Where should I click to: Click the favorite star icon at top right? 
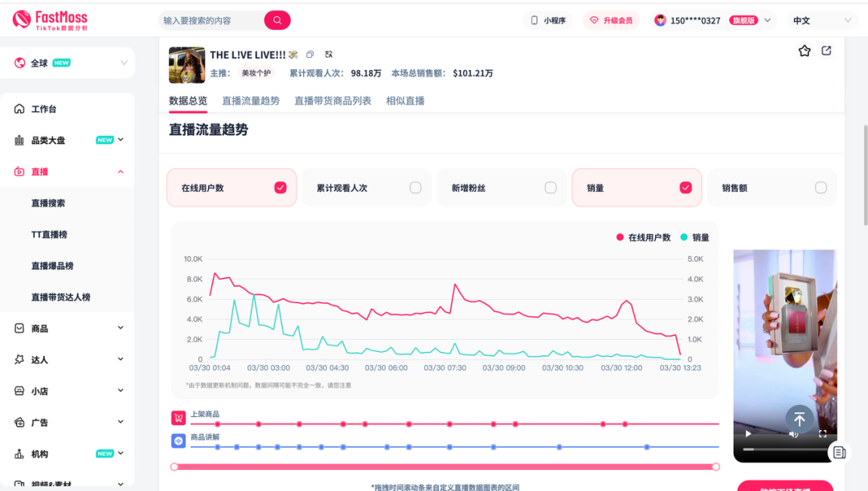coord(804,51)
